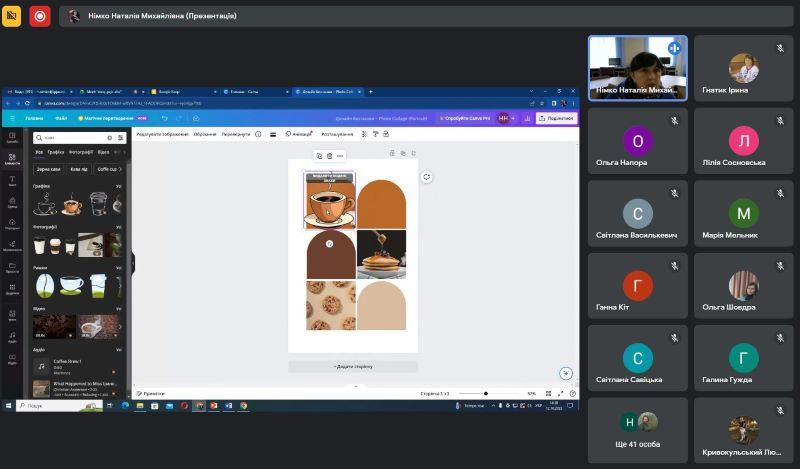
Task: Switch to the Google Keep browser tab
Action: pyautogui.click(x=183, y=92)
